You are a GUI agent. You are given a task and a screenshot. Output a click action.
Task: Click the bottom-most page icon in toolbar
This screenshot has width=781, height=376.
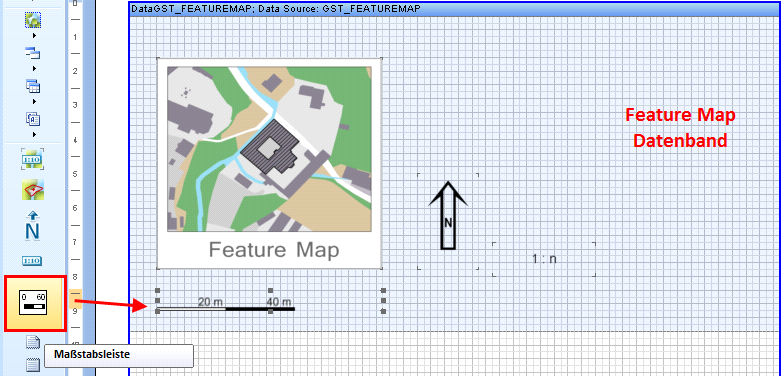(x=33, y=365)
